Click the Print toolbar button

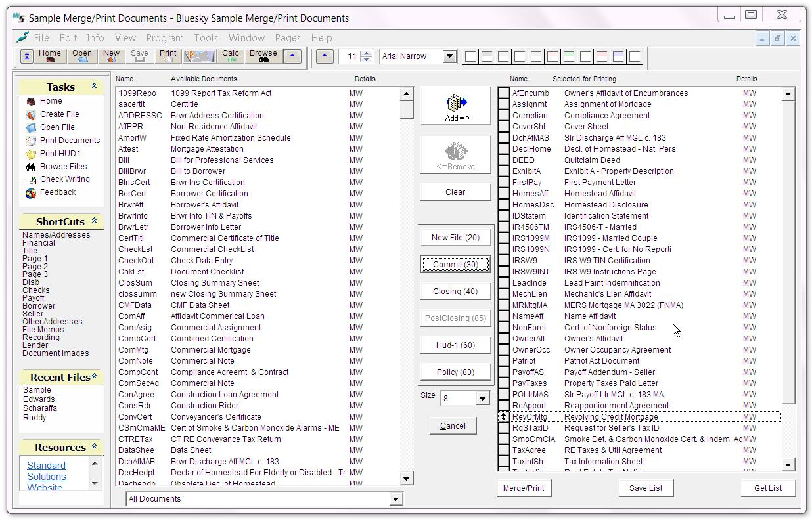click(168, 56)
